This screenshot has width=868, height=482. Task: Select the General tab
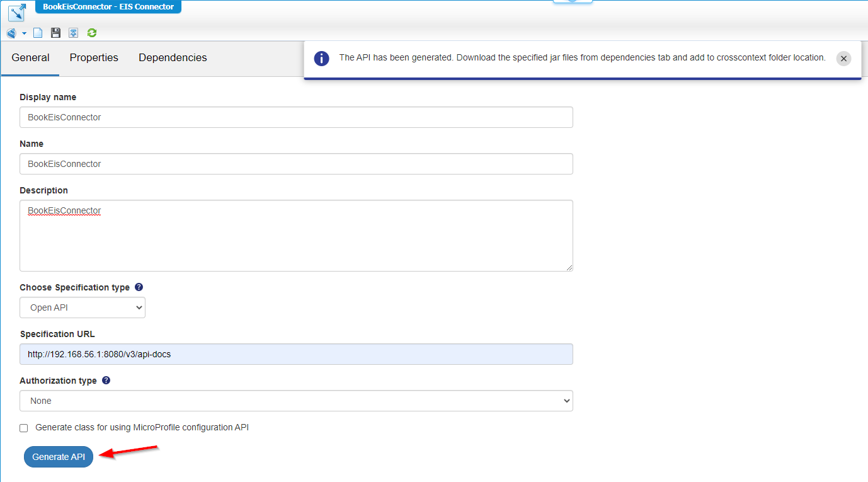[30, 58]
